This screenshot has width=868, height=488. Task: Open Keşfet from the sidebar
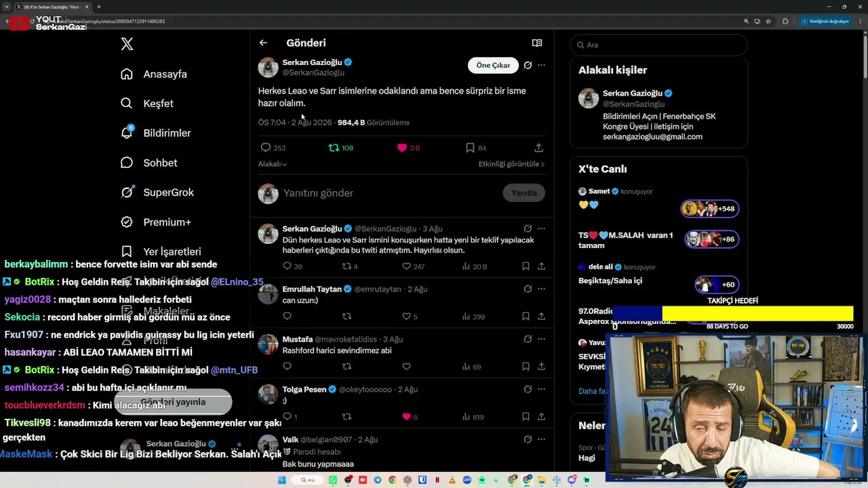tap(146, 104)
